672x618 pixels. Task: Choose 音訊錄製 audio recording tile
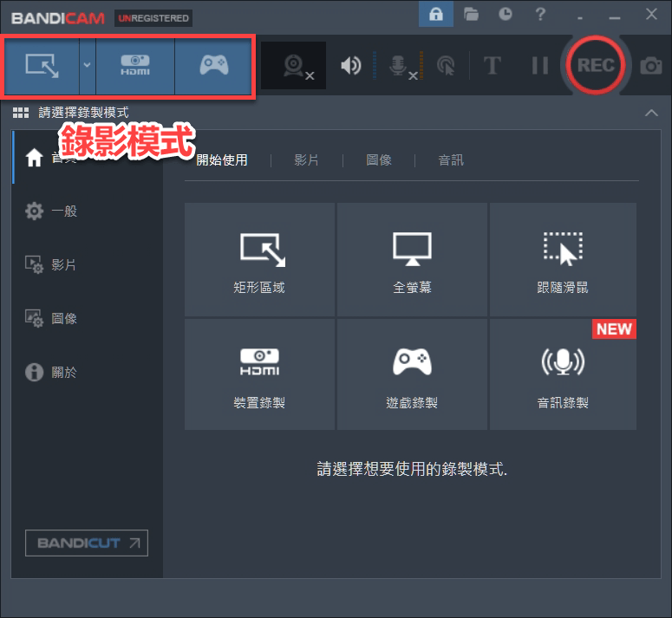[x=563, y=374]
